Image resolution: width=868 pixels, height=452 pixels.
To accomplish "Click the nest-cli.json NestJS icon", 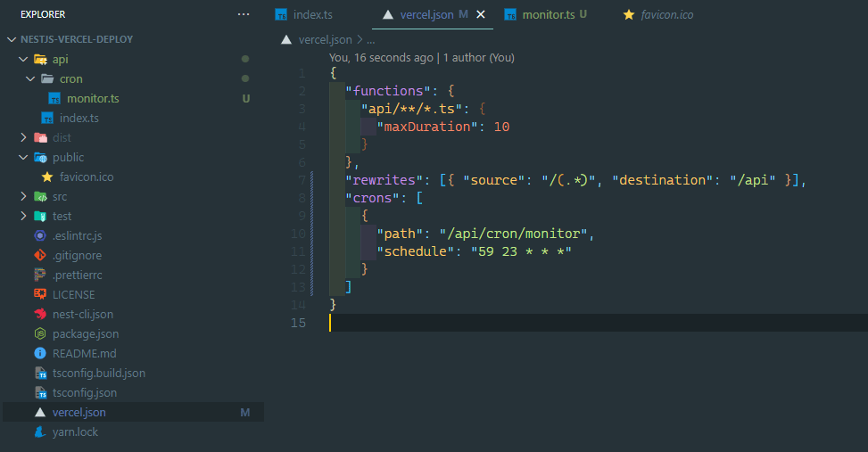I will [x=40, y=314].
